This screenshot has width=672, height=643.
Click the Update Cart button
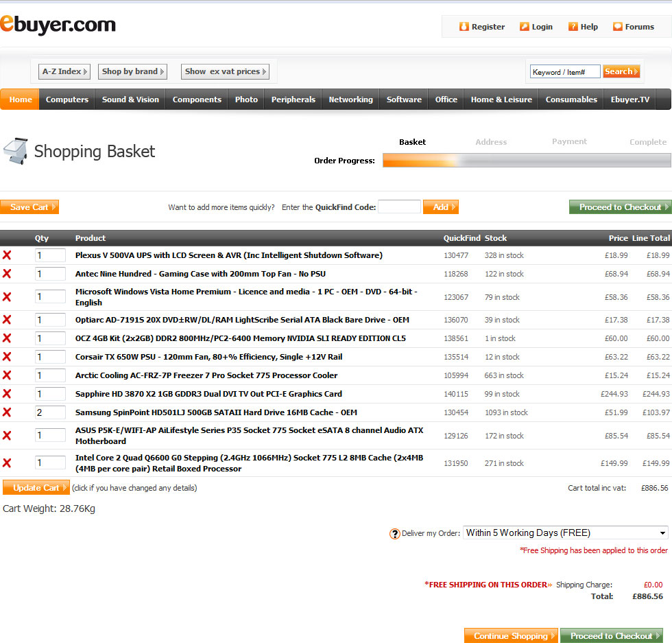tap(36, 488)
